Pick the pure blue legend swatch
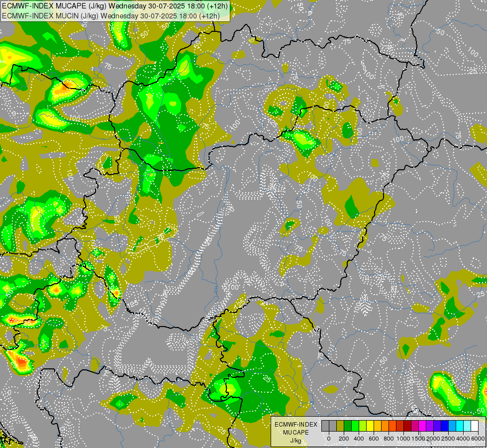This screenshot has height=448, width=487. click(x=444, y=426)
